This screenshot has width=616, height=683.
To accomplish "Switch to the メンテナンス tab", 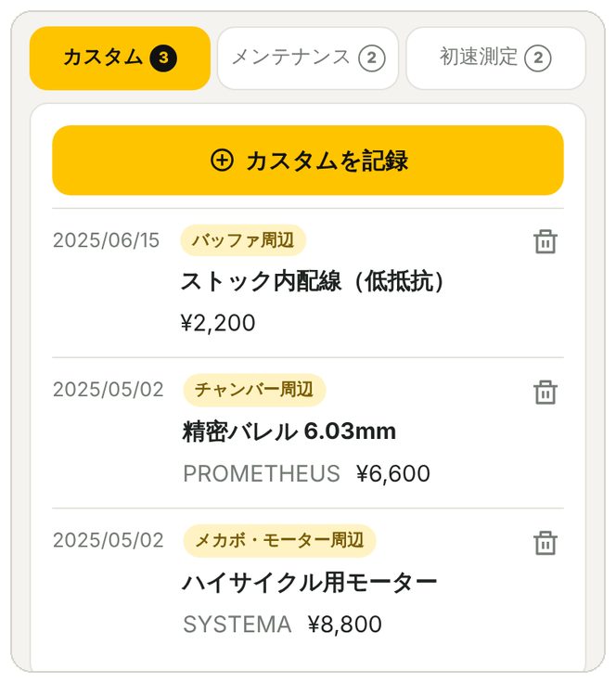I will [x=308, y=58].
